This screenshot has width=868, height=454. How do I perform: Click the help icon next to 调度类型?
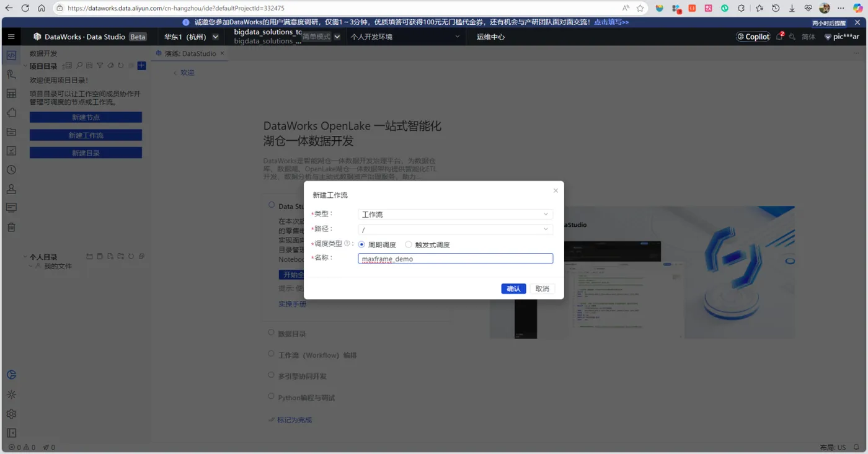pyautogui.click(x=347, y=244)
